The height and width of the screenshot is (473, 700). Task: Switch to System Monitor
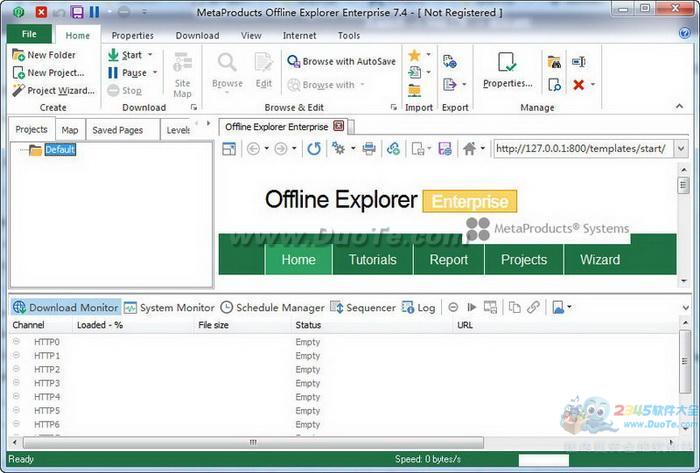tap(169, 307)
